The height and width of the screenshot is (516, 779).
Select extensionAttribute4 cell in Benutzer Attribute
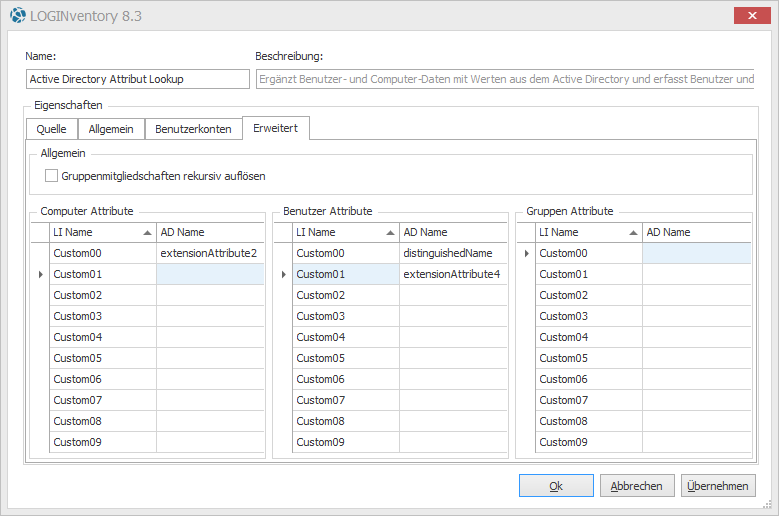[x=453, y=274]
